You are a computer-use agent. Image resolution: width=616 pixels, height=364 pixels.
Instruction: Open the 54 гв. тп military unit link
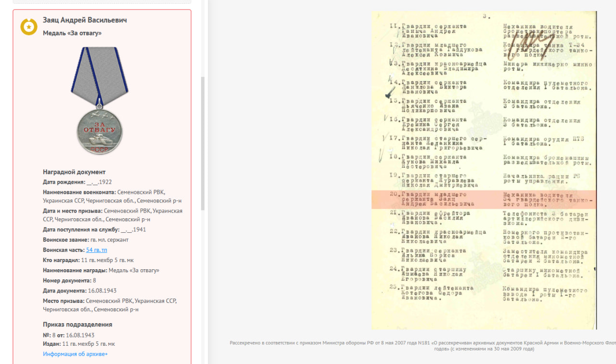tap(96, 250)
